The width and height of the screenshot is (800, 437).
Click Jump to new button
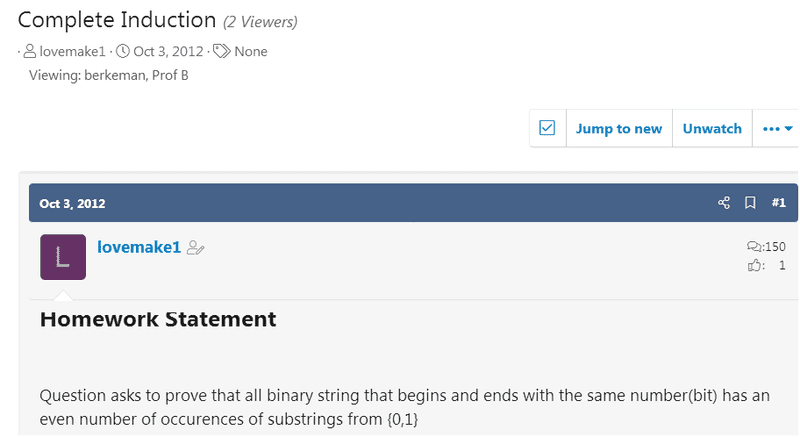pos(619,128)
